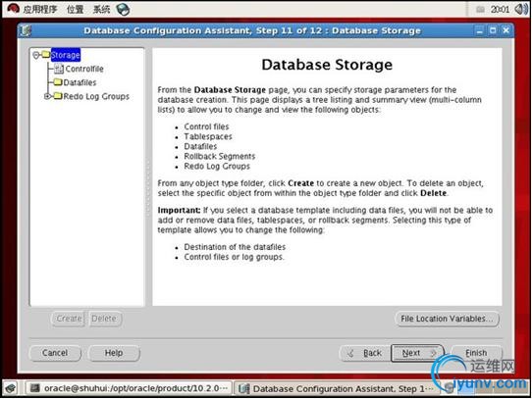532x399 pixels.
Task: Open the 位置 menu
Action: tap(75, 9)
